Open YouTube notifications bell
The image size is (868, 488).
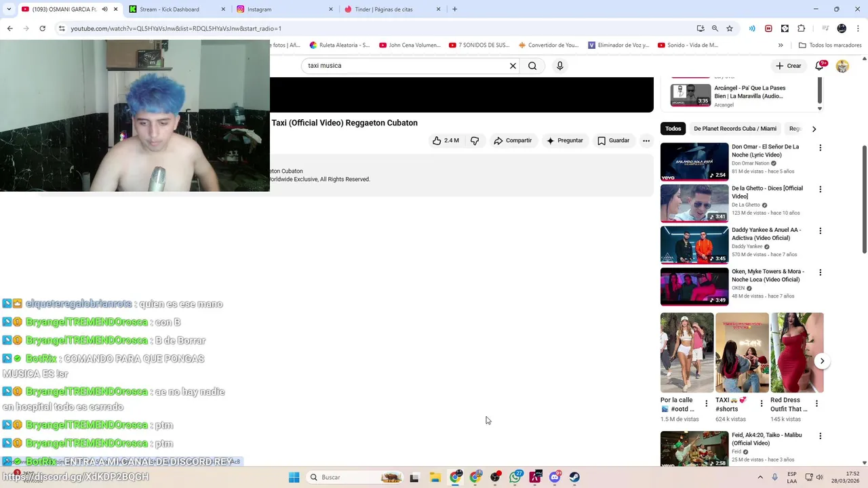(819, 66)
